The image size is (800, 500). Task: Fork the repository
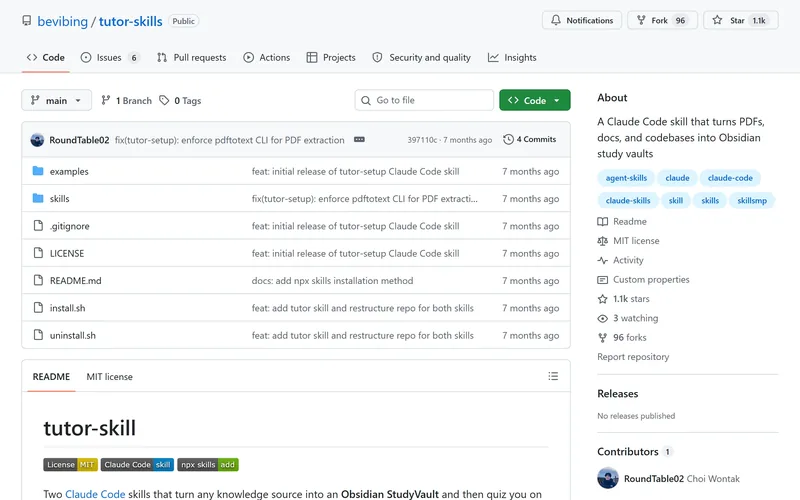coord(662,20)
